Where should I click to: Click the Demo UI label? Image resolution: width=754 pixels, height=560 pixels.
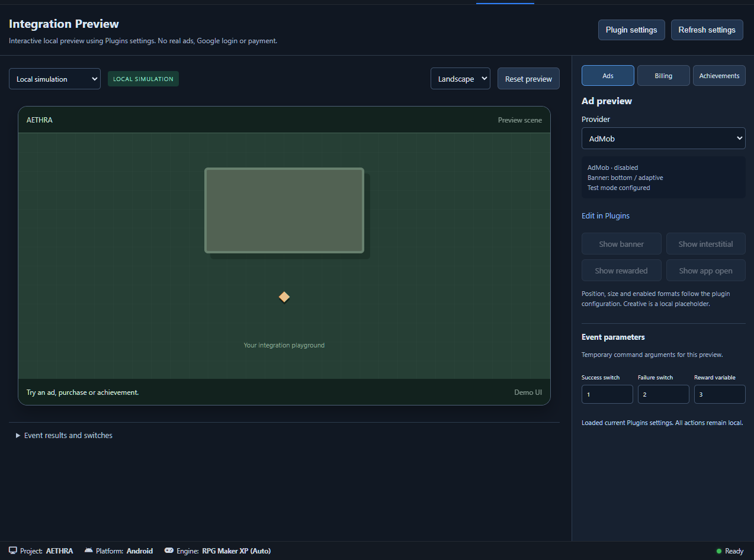[x=528, y=392]
